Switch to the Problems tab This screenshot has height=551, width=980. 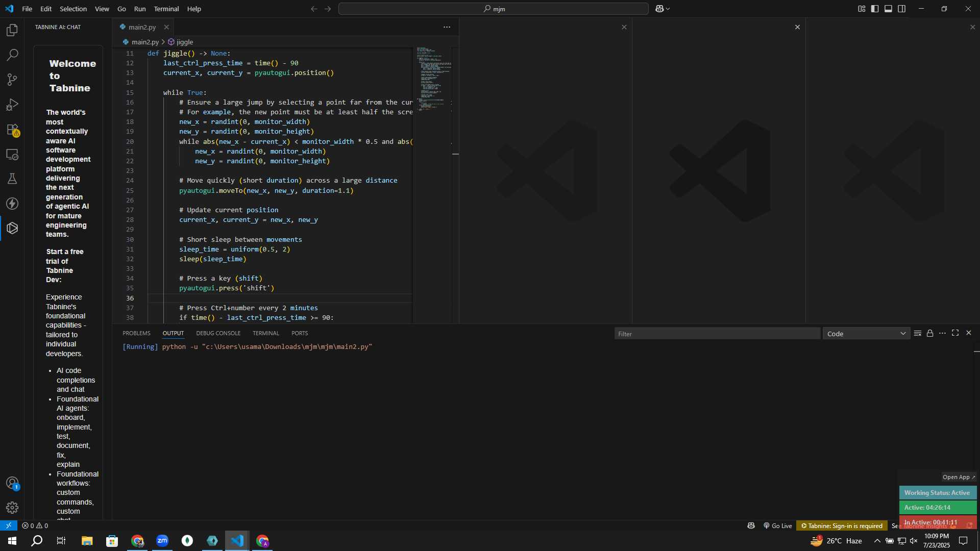(x=136, y=333)
